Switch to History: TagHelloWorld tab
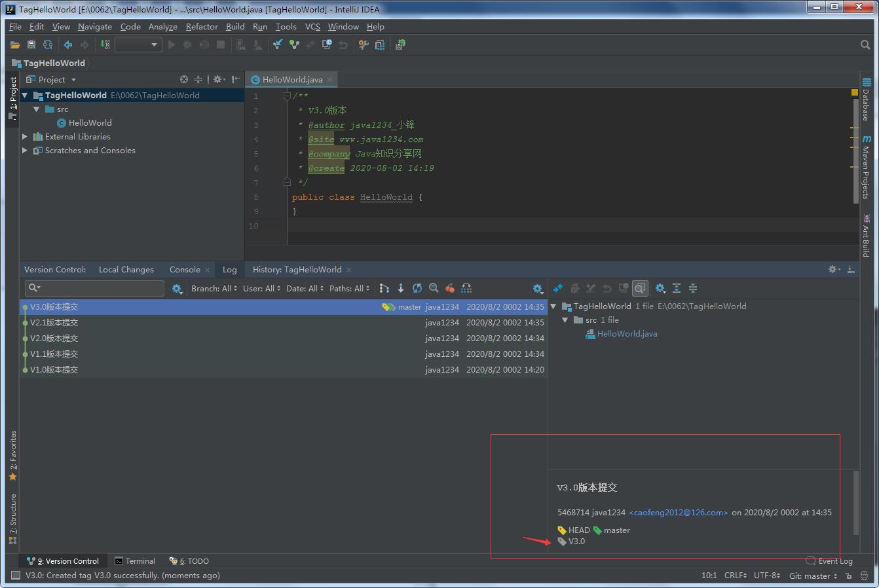The width and height of the screenshot is (879, 588). [x=297, y=269]
